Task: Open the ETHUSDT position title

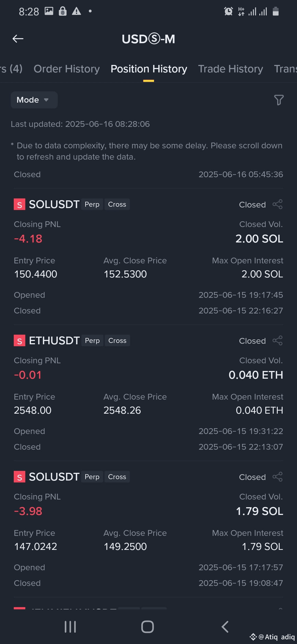Action: coord(54,341)
